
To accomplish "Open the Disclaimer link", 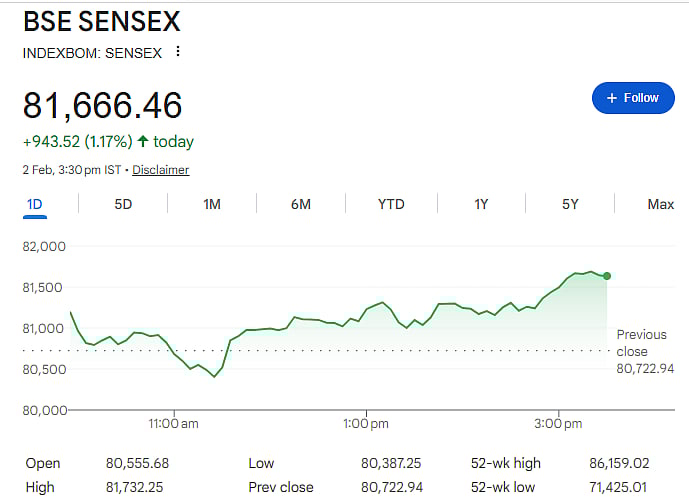I will point(160,170).
